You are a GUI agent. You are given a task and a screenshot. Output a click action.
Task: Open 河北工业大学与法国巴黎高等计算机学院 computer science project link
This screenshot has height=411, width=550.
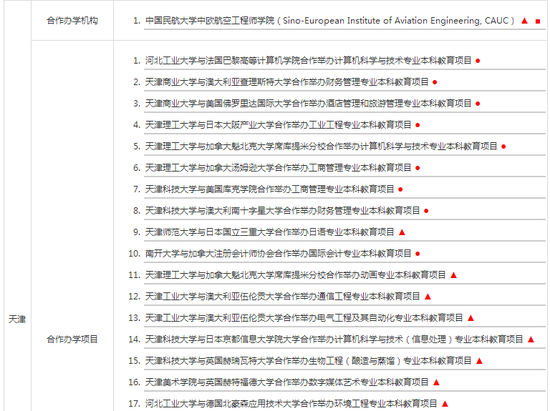308,61
